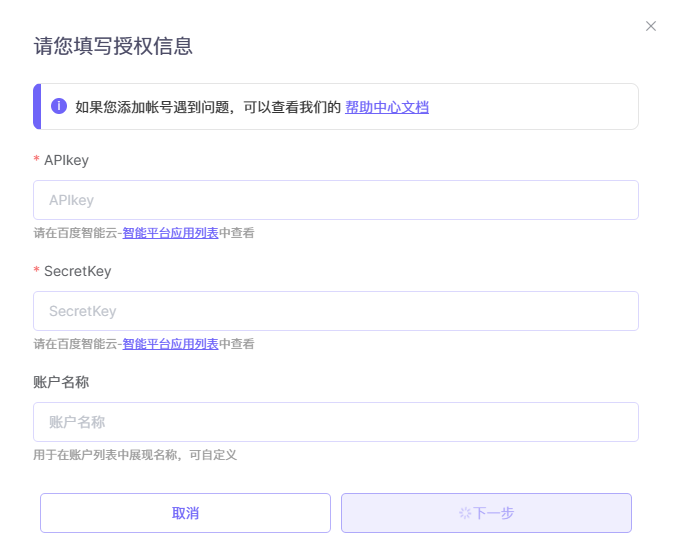Click the SecretKey field label
The image size is (675, 554).
point(77,271)
